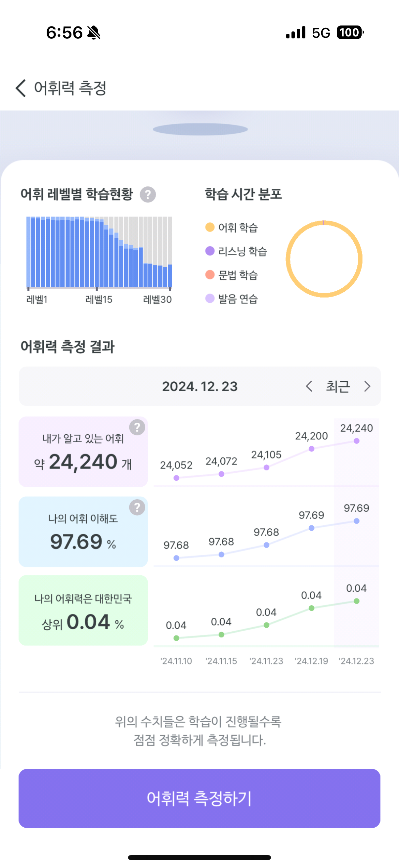
Task: Select the purple 리스닝 학습 legend item
Action: click(236, 251)
